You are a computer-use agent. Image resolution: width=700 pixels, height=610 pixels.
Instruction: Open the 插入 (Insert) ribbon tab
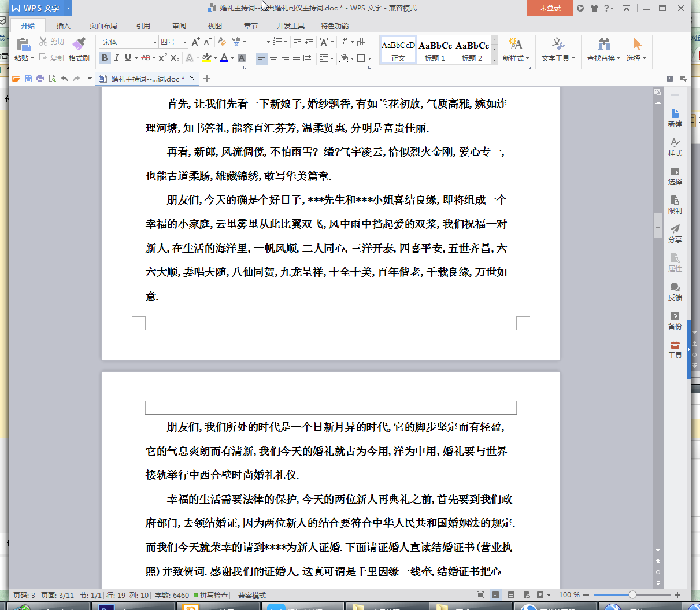63,25
